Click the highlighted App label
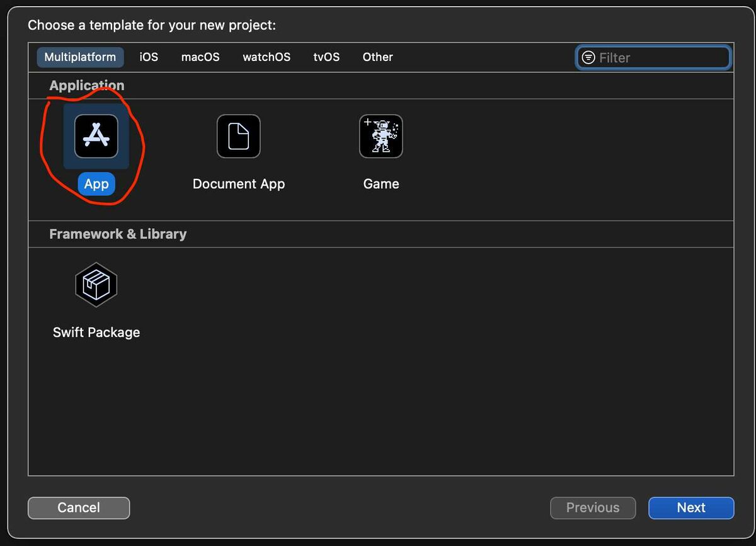 (x=96, y=184)
